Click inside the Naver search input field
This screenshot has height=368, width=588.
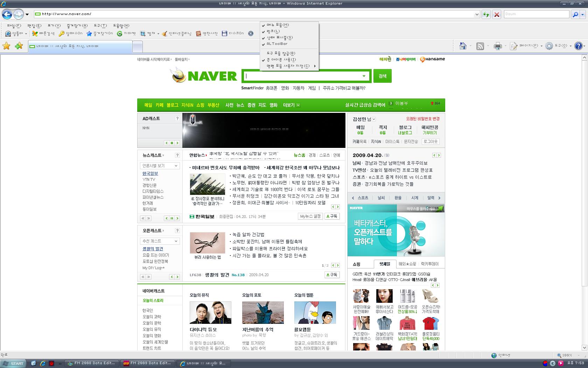pyautogui.click(x=302, y=76)
